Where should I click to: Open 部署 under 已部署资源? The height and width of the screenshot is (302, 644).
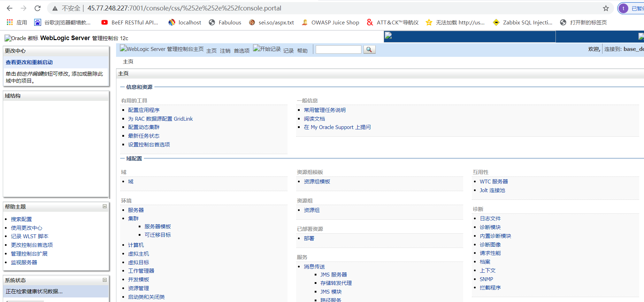click(x=309, y=238)
